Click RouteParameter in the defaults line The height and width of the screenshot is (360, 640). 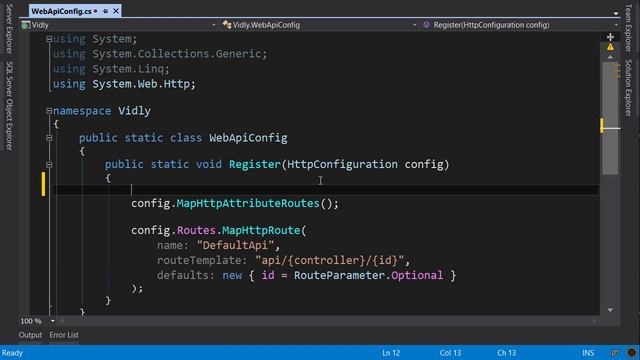click(x=339, y=276)
